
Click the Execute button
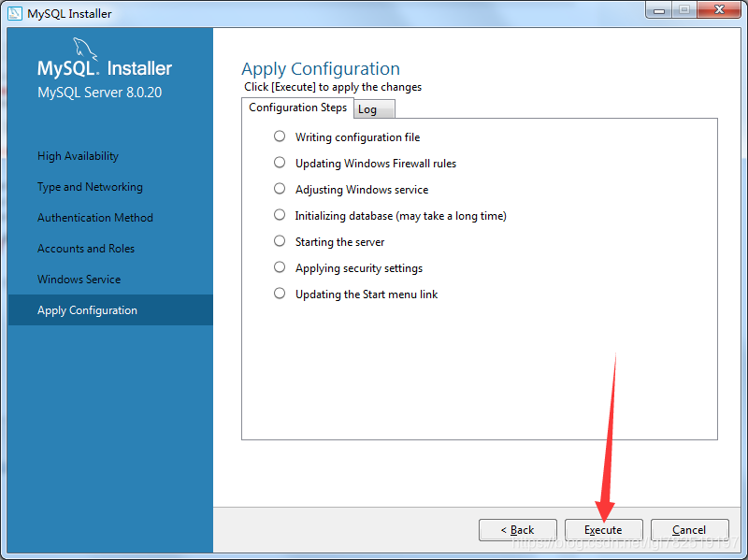[603, 530]
